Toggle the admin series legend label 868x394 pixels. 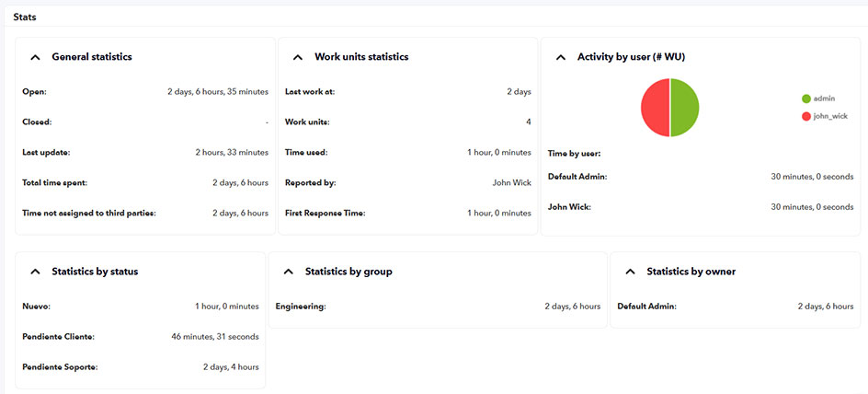[x=824, y=98]
